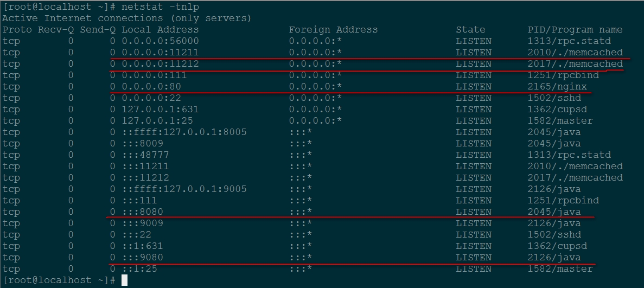Select local address ::ffff:127.0.0.1:9005
This screenshot has height=288, width=644.
pyautogui.click(x=184, y=189)
